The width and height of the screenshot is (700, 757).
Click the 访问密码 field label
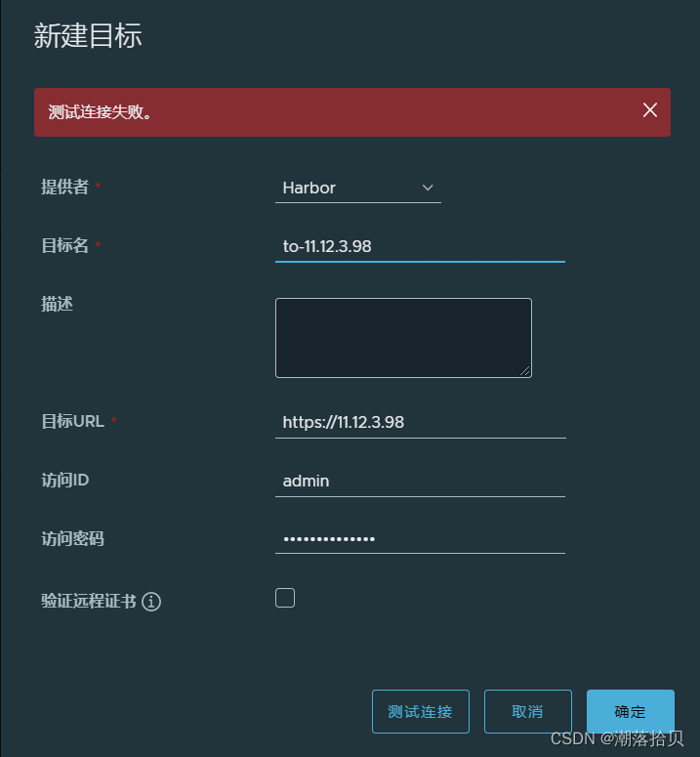click(x=73, y=539)
